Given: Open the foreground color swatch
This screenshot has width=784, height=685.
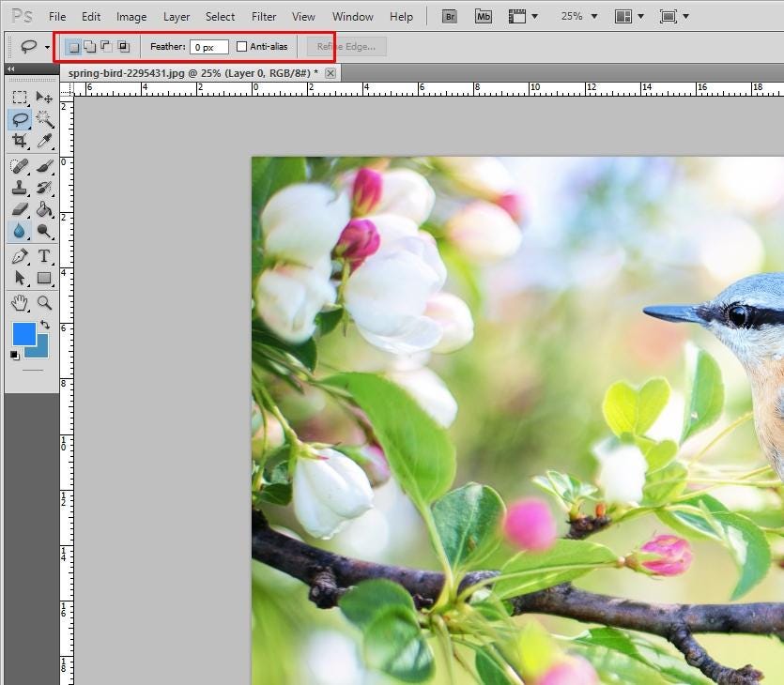Looking at the screenshot, I should tap(24, 334).
